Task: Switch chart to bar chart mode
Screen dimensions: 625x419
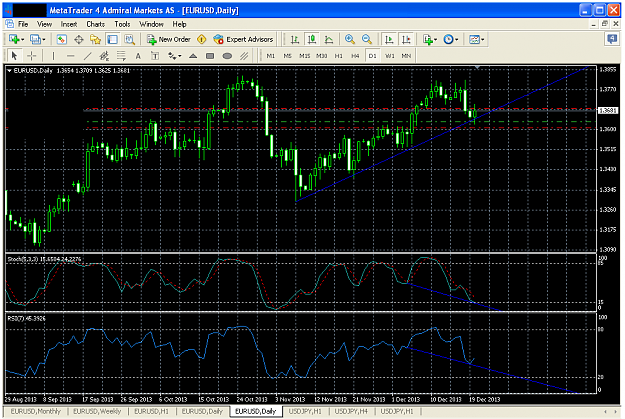Action: coord(295,39)
